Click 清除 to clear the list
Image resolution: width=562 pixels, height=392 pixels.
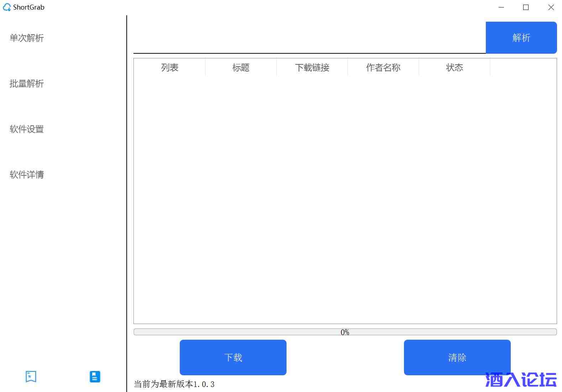[x=457, y=357]
